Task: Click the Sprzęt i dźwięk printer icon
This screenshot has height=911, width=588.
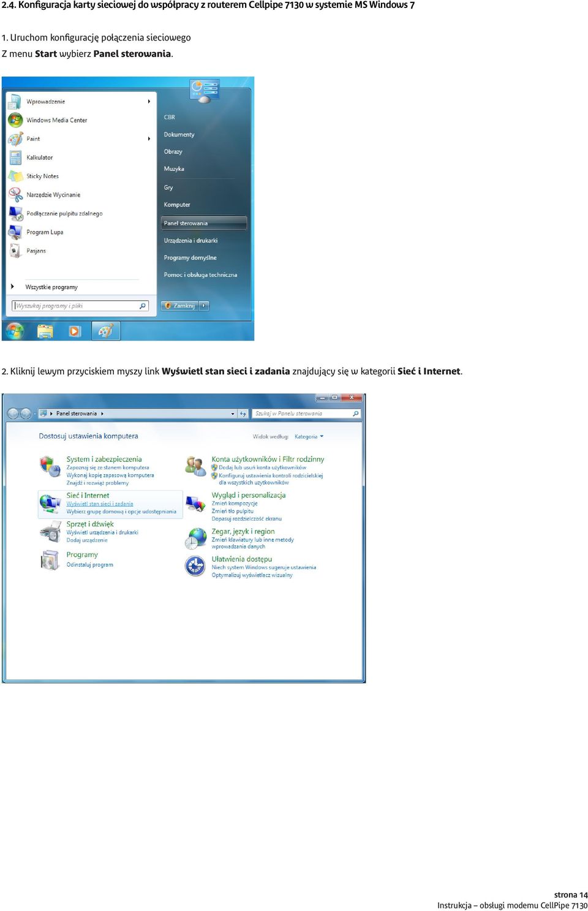Action: [50, 532]
